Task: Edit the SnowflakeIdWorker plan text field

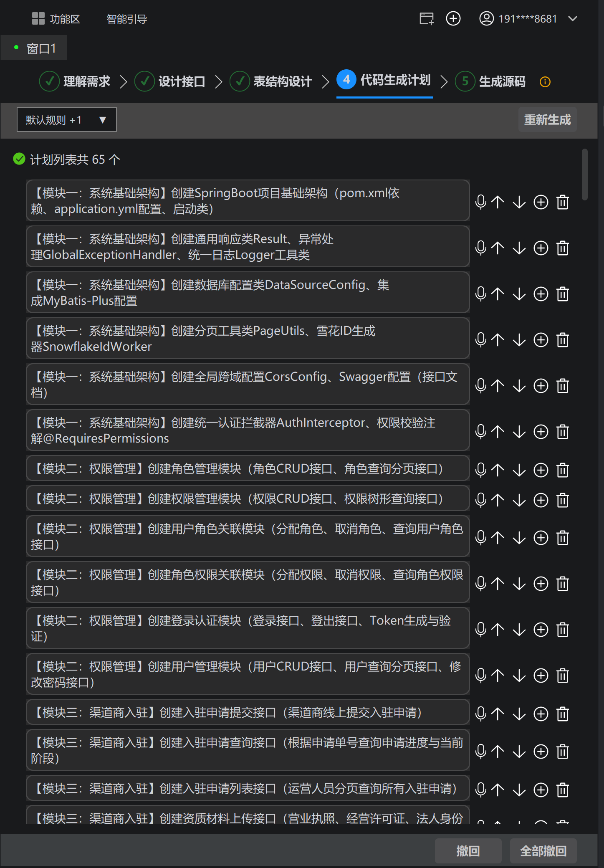Action: pos(248,338)
